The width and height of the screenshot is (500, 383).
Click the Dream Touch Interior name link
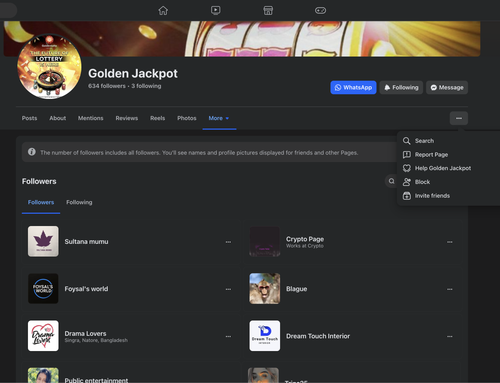tap(318, 336)
